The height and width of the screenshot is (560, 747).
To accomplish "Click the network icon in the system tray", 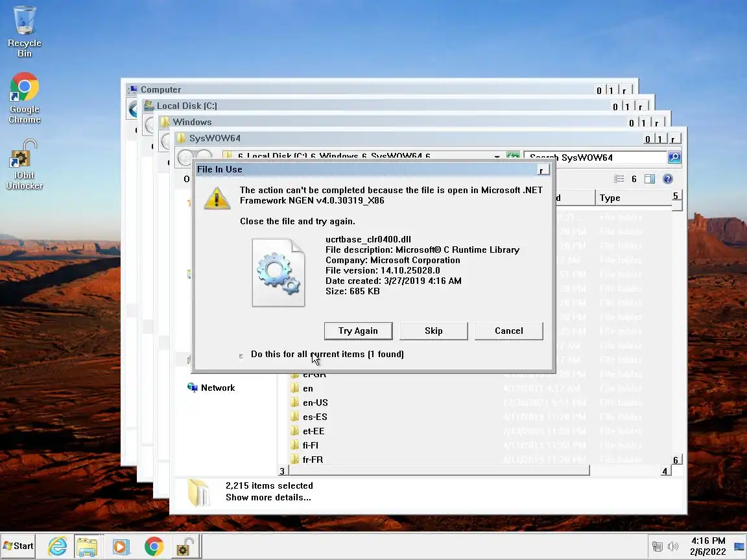I will (x=658, y=546).
